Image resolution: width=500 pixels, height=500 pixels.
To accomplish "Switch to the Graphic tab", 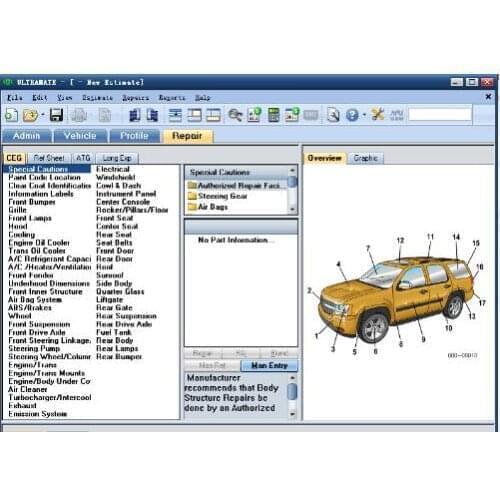I will (x=366, y=158).
